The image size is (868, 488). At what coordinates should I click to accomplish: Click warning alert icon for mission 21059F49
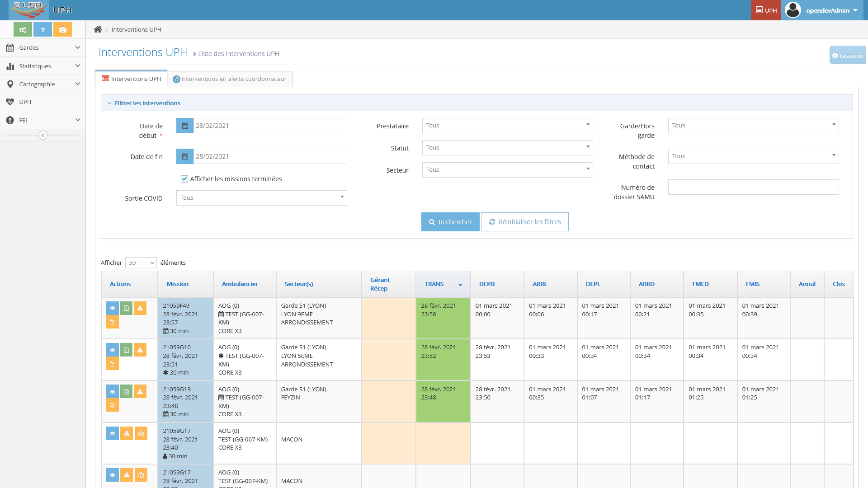tap(140, 308)
